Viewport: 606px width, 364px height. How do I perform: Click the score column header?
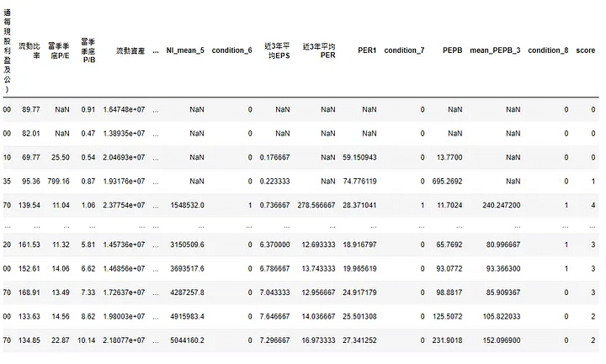click(x=586, y=50)
